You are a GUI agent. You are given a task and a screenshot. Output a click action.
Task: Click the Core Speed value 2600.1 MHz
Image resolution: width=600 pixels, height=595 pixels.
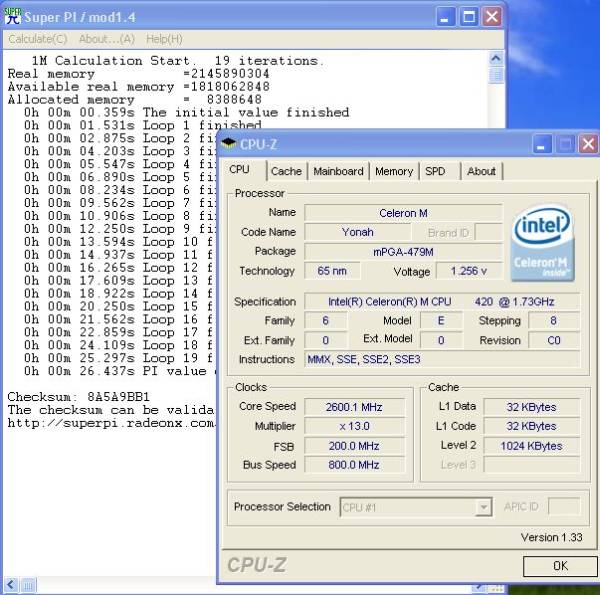click(354, 407)
